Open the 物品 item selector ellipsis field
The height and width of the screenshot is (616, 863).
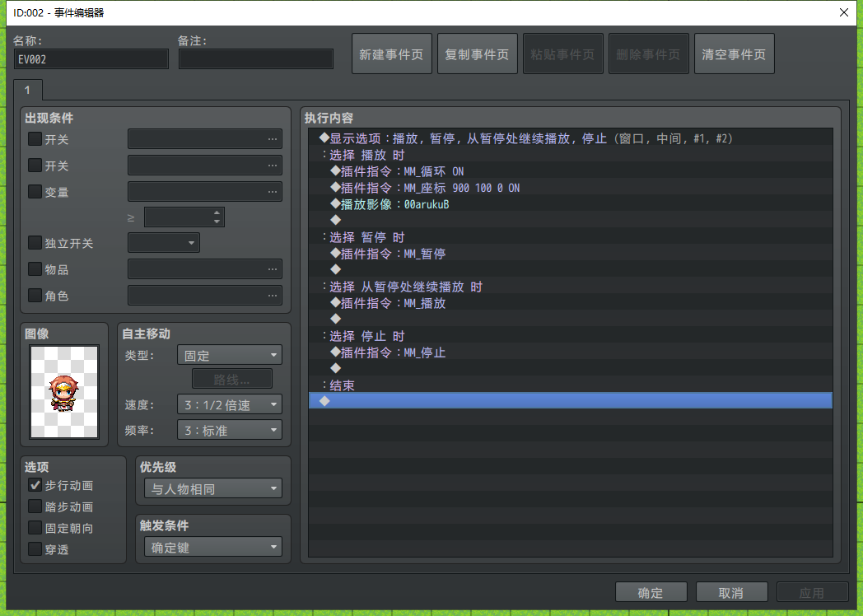[x=205, y=269]
